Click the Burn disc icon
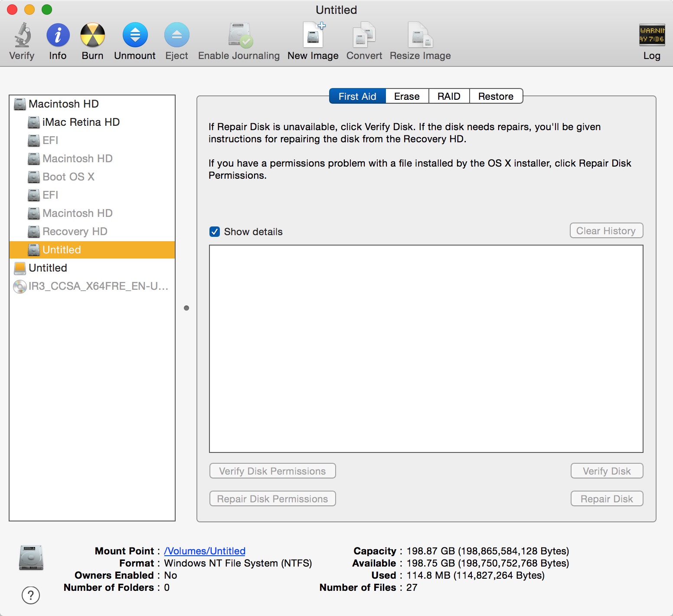The image size is (673, 616). point(92,36)
